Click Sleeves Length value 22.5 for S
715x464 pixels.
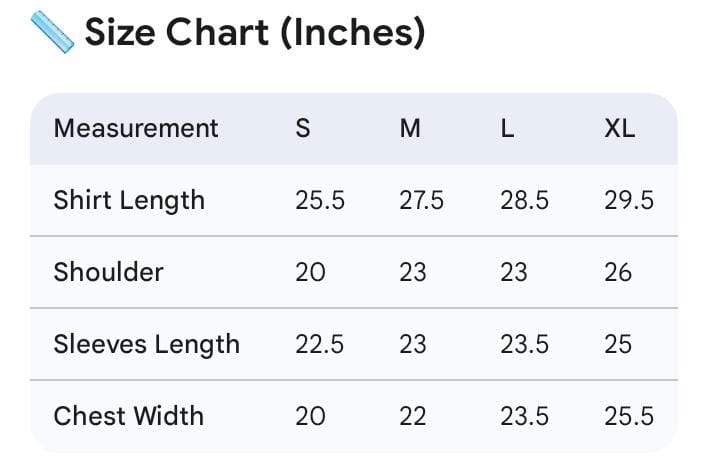pyautogui.click(x=319, y=344)
